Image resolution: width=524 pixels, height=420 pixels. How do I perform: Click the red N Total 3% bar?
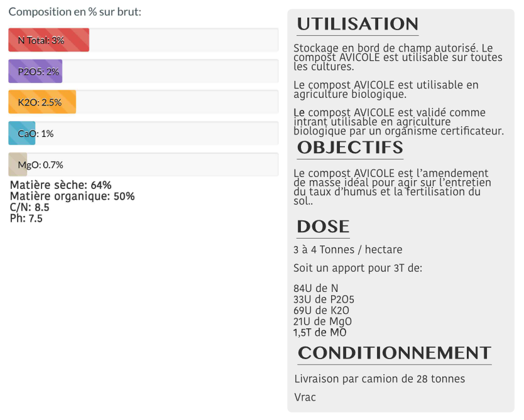pos(48,40)
